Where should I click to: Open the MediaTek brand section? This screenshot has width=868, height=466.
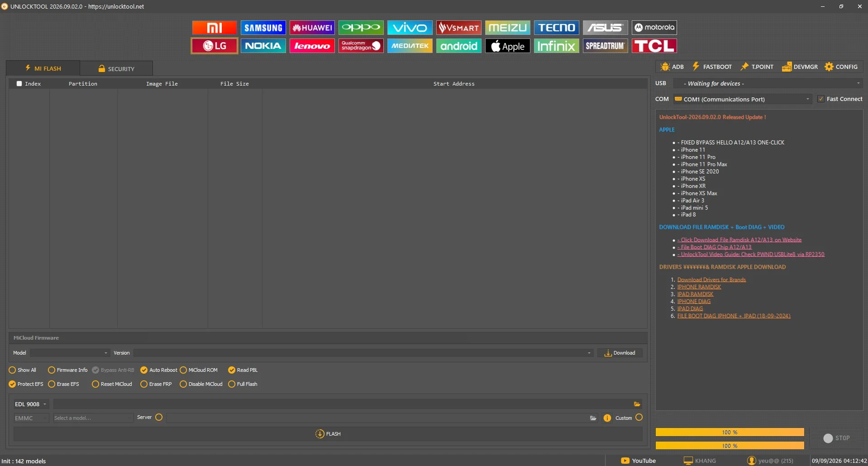410,46
